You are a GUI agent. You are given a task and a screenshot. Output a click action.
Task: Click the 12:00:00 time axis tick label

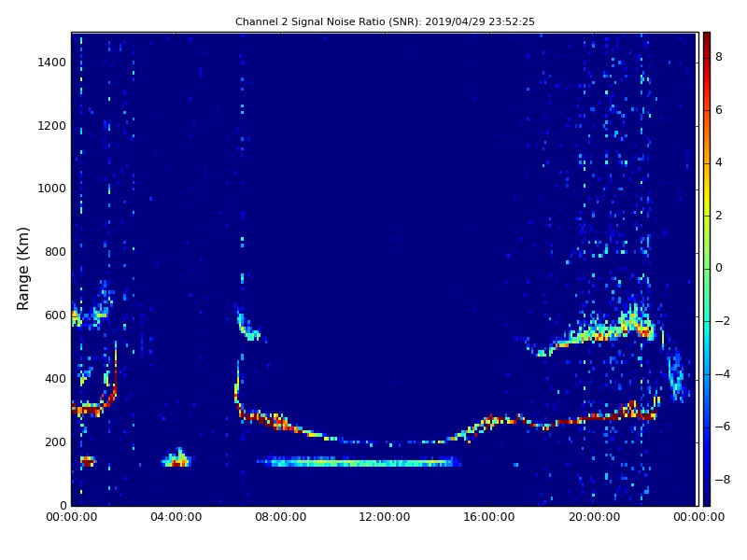click(385, 518)
